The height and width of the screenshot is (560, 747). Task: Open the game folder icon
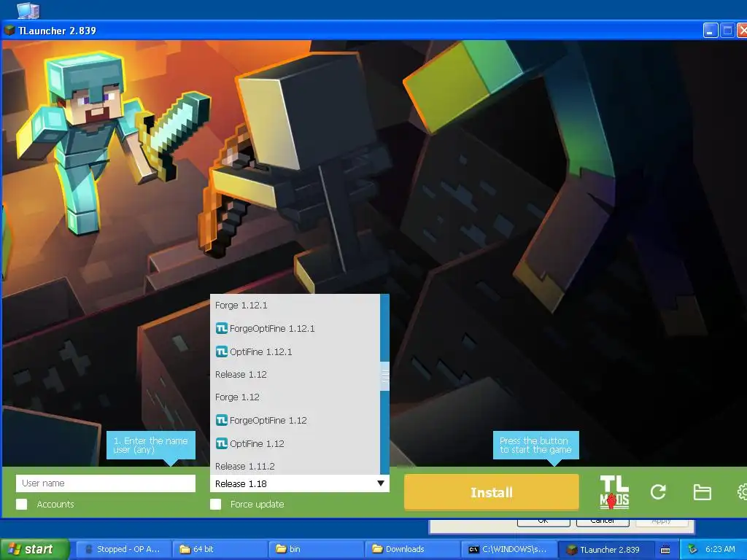(702, 492)
